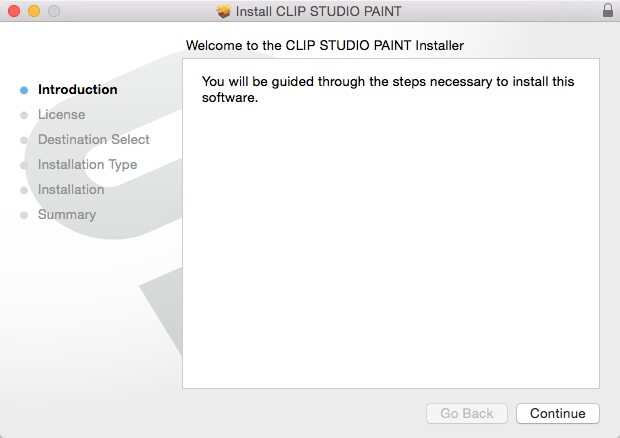Click the grayed-out zoom window button
620x438 pixels.
(53, 11)
